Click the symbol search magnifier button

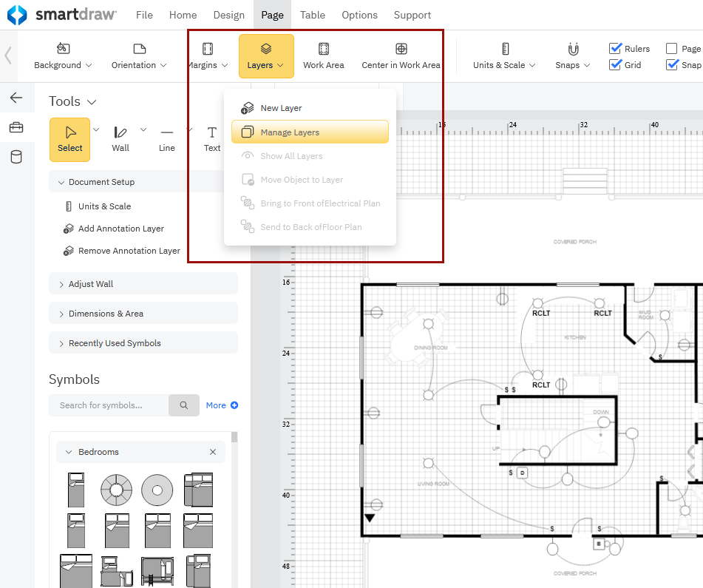[184, 405]
